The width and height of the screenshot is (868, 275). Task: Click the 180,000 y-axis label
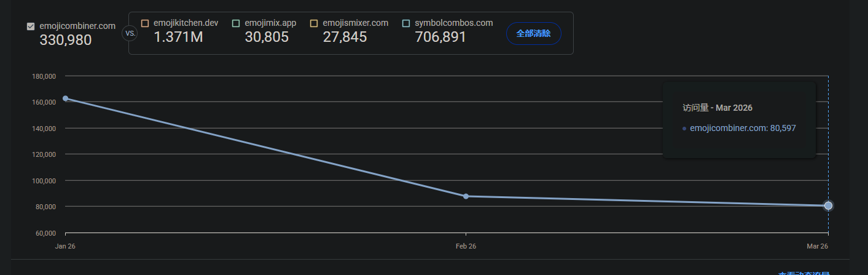click(44, 76)
